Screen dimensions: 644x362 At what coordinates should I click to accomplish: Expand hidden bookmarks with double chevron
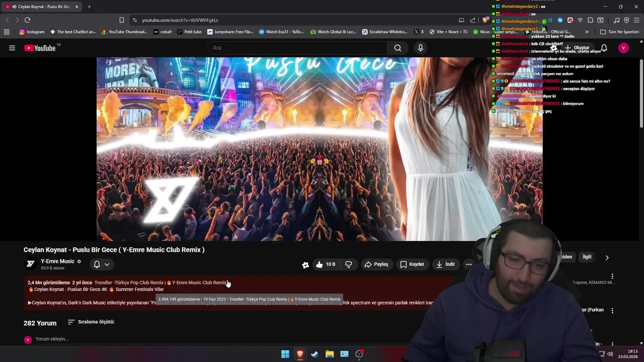coord(587,32)
